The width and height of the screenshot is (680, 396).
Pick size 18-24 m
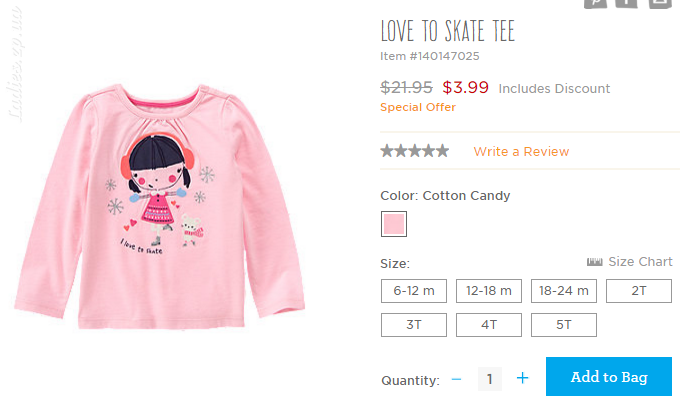pyautogui.click(x=564, y=291)
